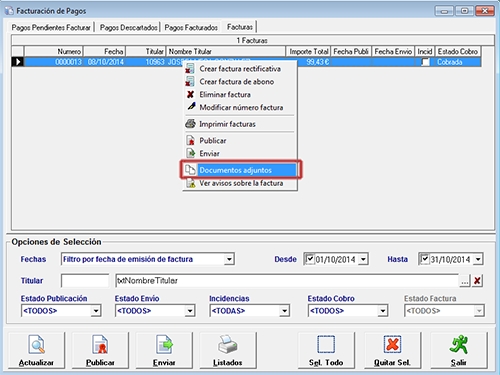
Task: Toggle the Hasta date checkbox
Action: click(x=424, y=259)
